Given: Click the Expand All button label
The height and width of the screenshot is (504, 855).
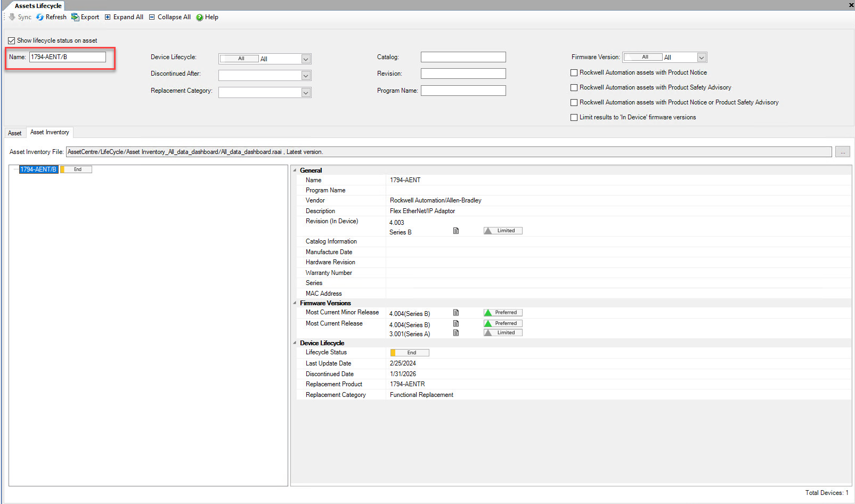Looking at the screenshot, I should [128, 17].
